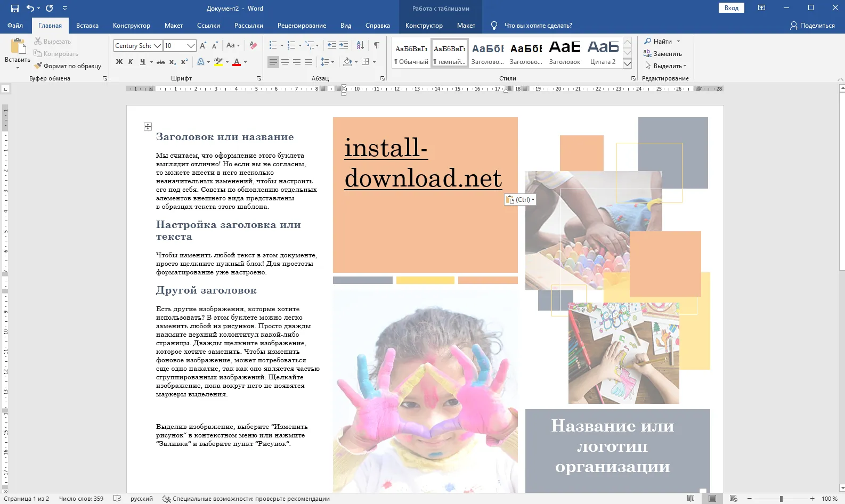Click the increase font size icon
Viewport: 845px width, 504px height.
pyautogui.click(x=203, y=46)
